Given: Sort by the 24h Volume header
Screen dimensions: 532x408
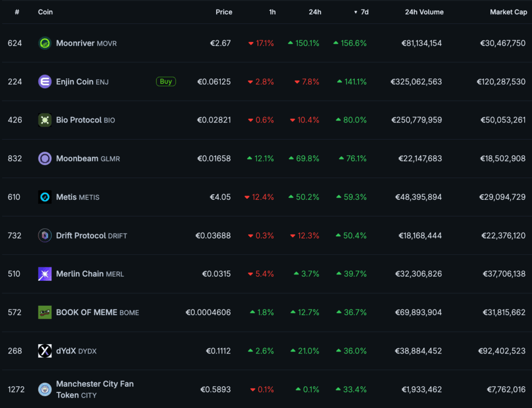Looking at the screenshot, I should [424, 12].
